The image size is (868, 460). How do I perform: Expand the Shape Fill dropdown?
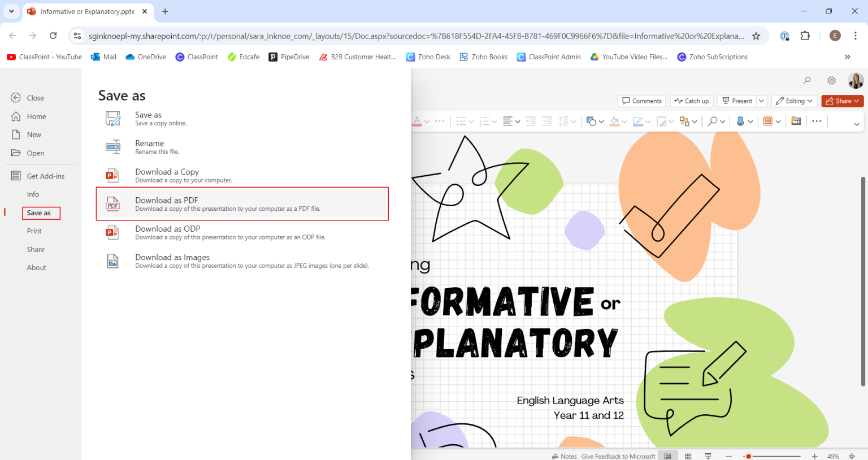click(x=623, y=121)
